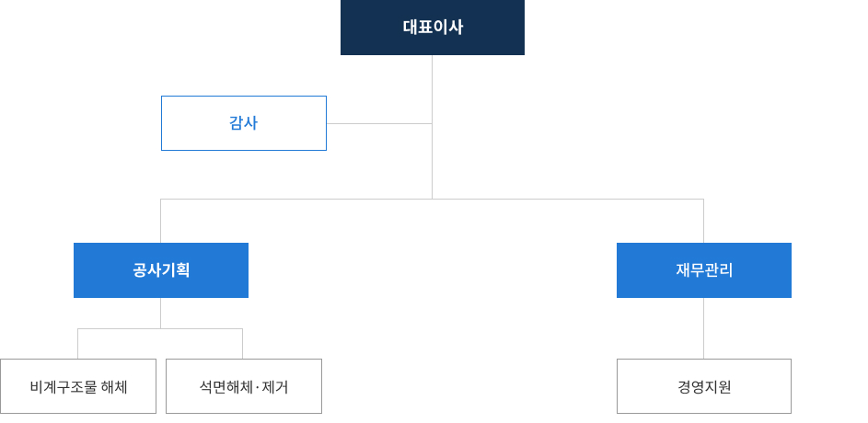This screenshot has height=423, width=868.
Task: Select the vertical connector between 재무관리 and 경영지원
Action: [x=703, y=328]
